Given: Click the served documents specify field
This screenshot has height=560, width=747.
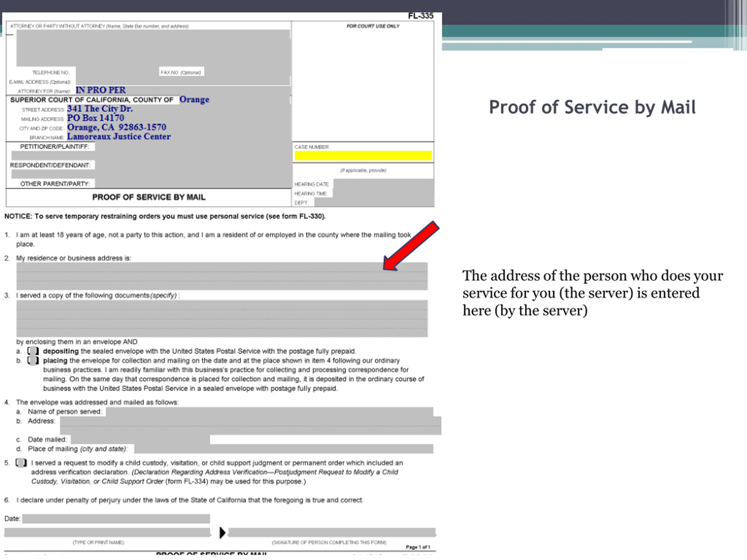Looking at the screenshot, I should tap(222, 319).
